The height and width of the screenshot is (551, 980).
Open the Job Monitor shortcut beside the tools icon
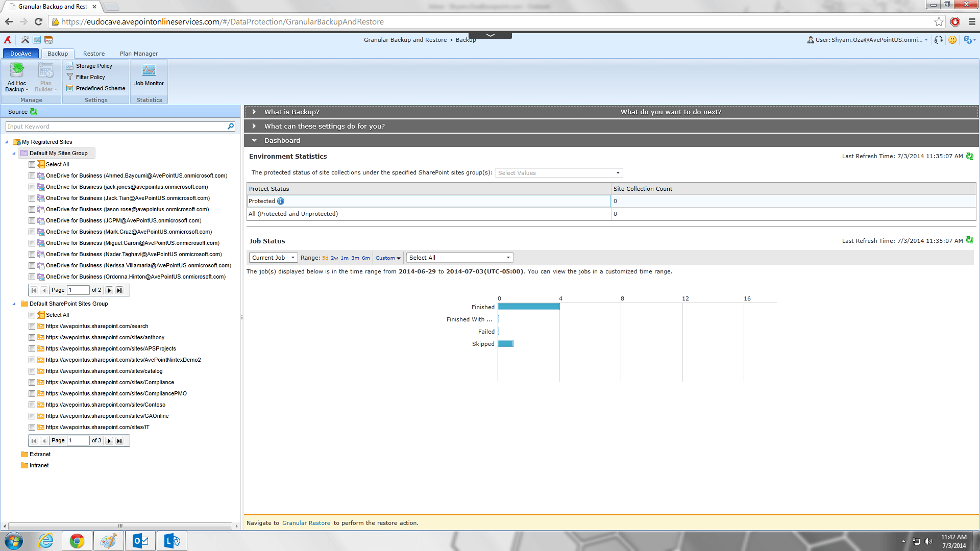tap(37, 40)
